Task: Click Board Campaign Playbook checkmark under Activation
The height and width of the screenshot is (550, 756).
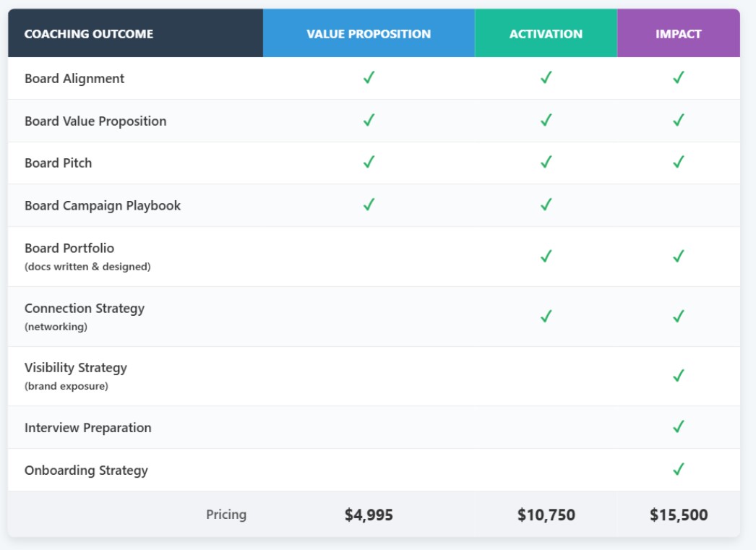Action: click(546, 205)
